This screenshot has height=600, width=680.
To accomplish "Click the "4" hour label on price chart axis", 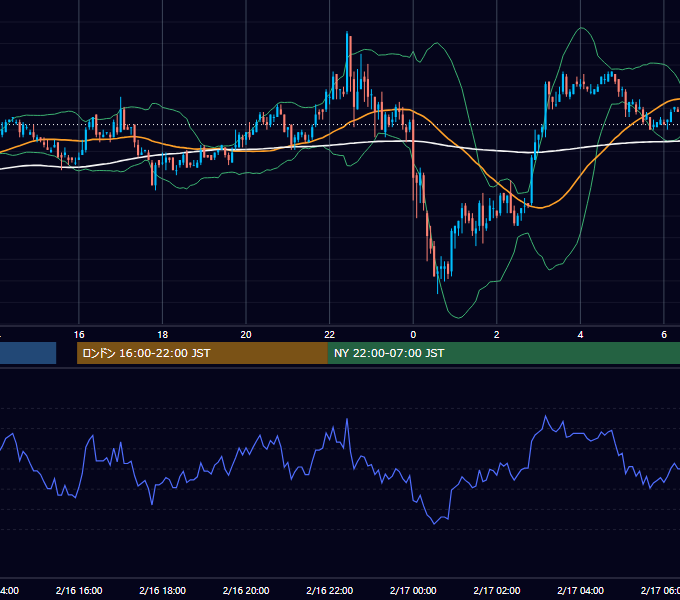I will [580, 335].
